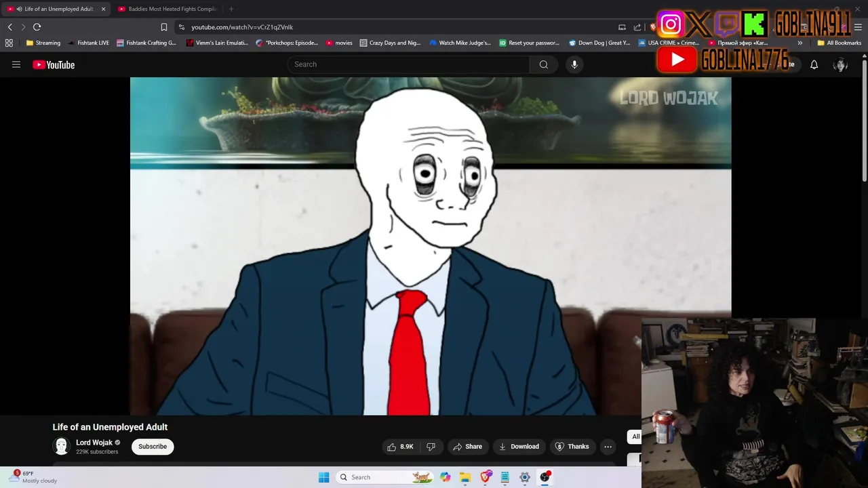Screen dimensions: 868x488
Task: Close the Life of an Unemployed Adult tab
Action: [x=103, y=9]
